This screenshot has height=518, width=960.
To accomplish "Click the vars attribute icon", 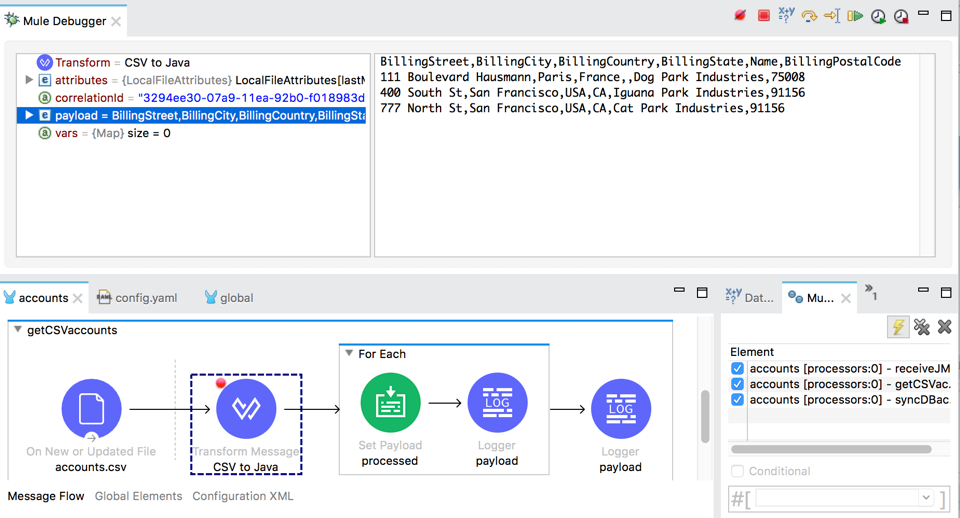I will coord(45,133).
